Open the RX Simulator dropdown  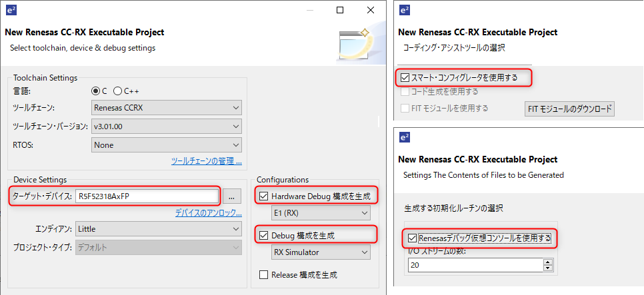click(321, 252)
